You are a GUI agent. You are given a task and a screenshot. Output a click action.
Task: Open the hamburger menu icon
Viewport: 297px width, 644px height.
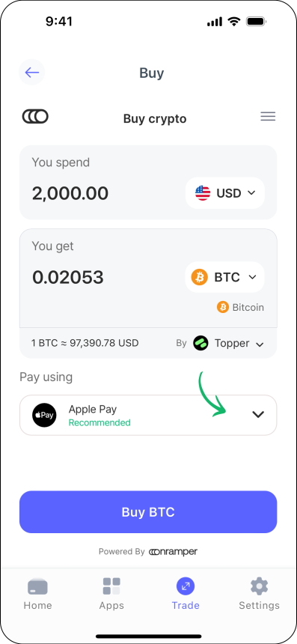pyautogui.click(x=268, y=117)
